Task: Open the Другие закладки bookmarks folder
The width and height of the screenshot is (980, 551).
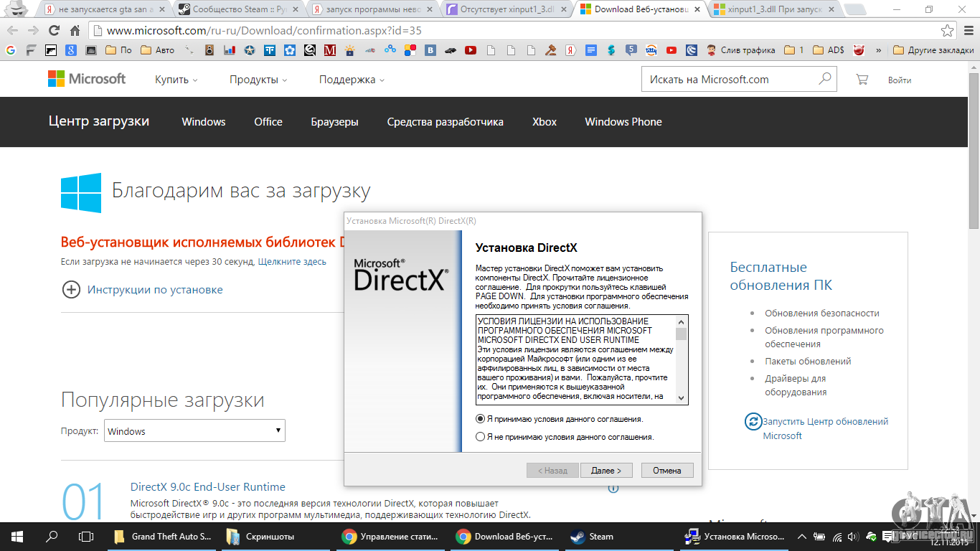Action: (933, 50)
